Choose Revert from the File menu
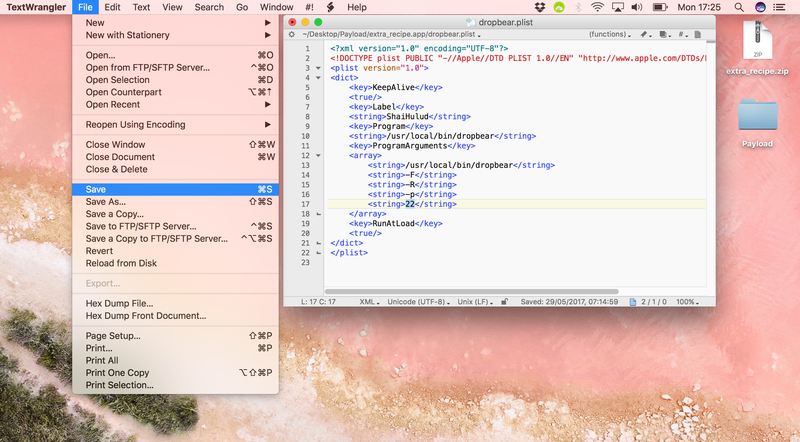The image size is (800, 442). (176, 251)
